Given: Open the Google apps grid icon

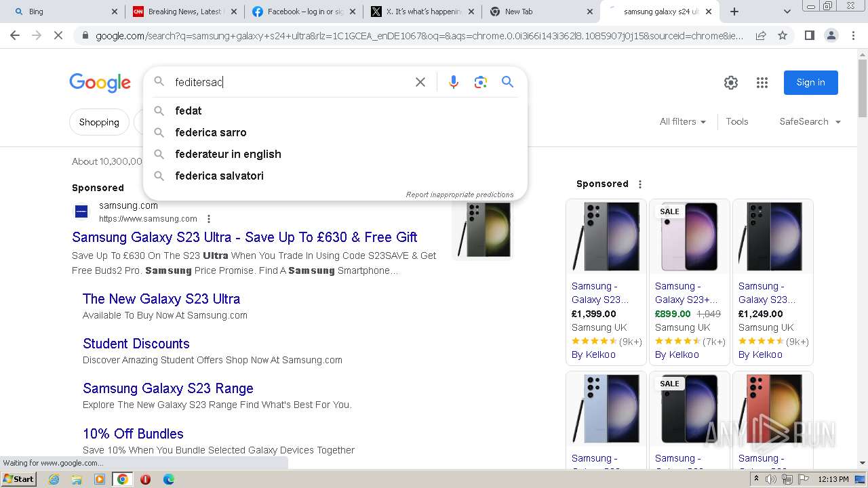Looking at the screenshot, I should [x=762, y=83].
